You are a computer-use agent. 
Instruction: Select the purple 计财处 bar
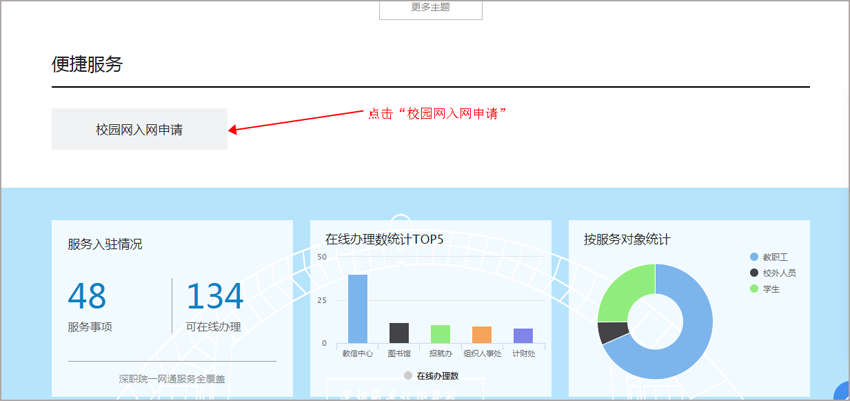[x=523, y=336]
